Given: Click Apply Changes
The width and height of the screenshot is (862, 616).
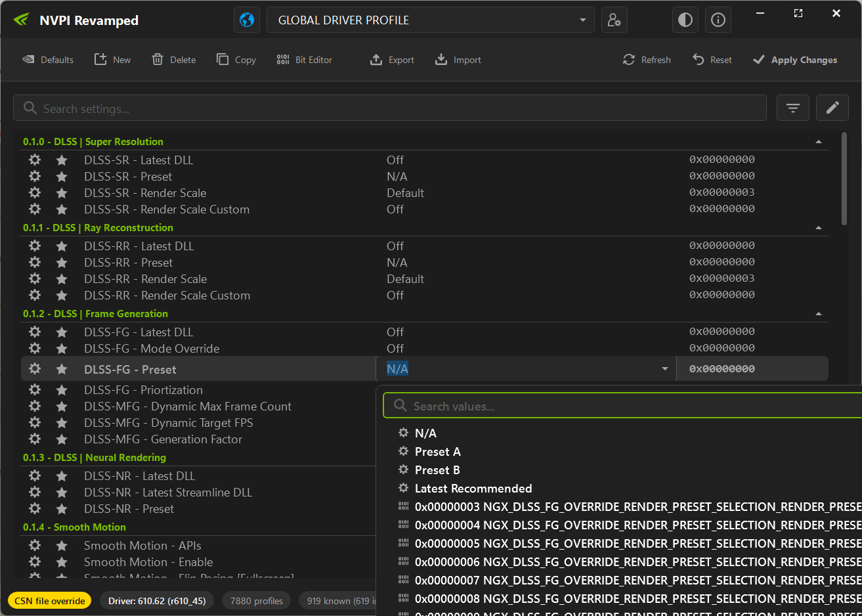Looking at the screenshot, I should point(795,60).
